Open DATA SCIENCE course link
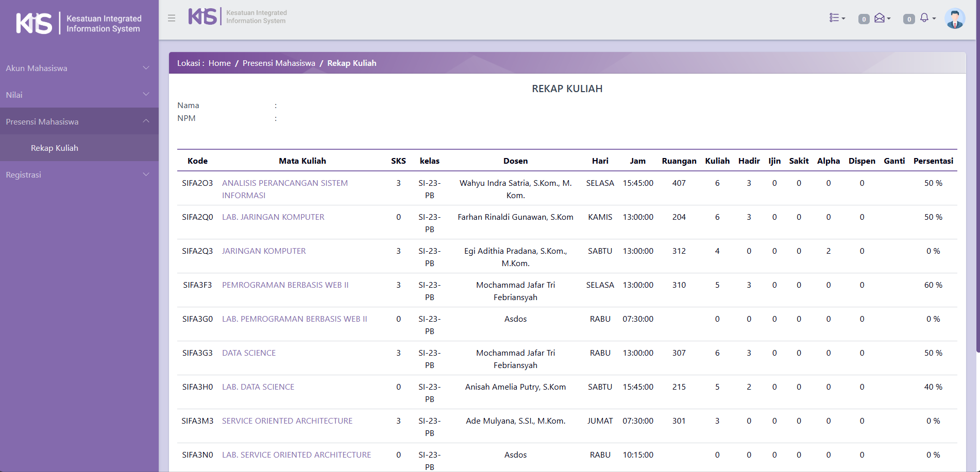This screenshot has width=980, height=472. [x=249, y=353]
